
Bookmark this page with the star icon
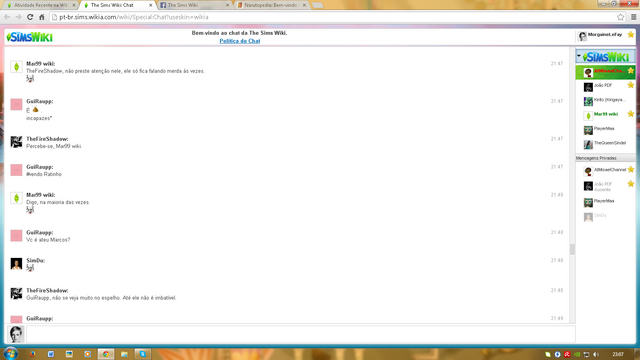pyautogui.click(x=620, y=17)
